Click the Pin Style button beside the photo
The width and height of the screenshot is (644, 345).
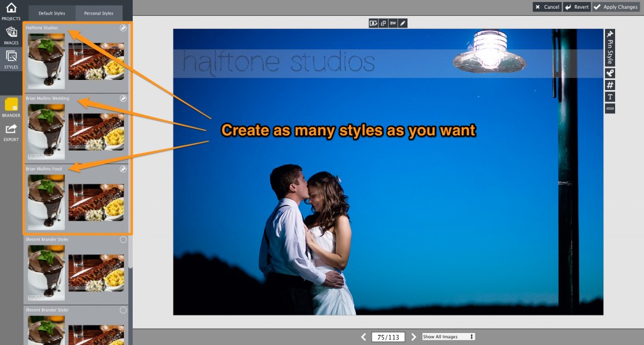(610, 48)
